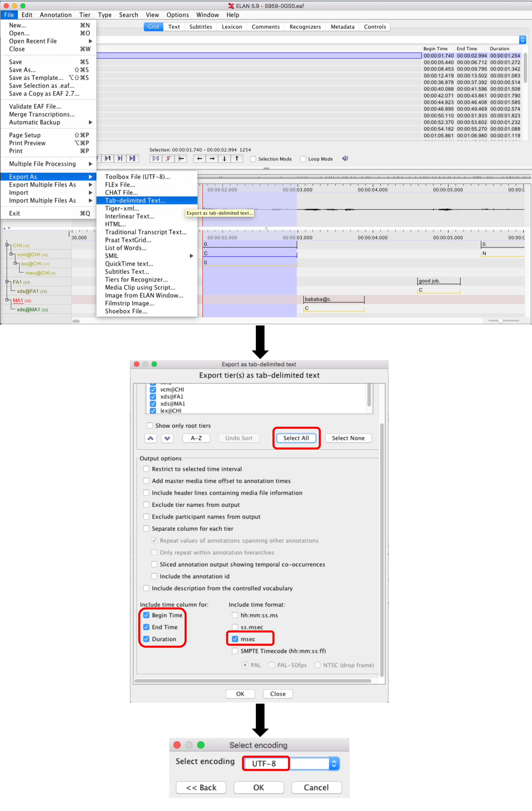Select the PAL-50fps radio button
This screenshot has width=532, height=811.
pos(271,665)
